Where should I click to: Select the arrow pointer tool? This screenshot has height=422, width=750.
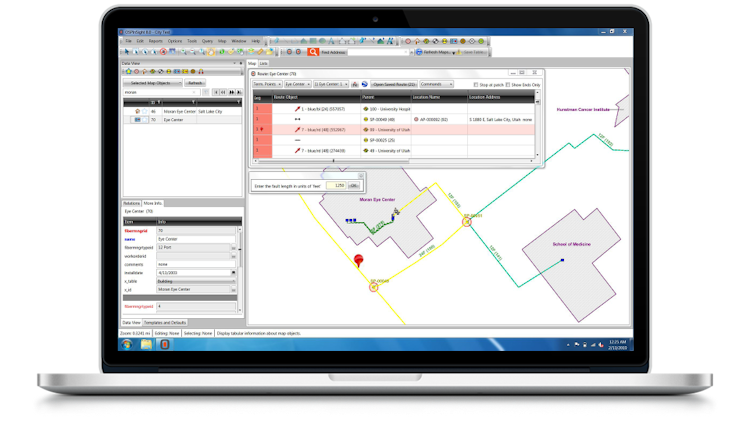click(127, 52)
